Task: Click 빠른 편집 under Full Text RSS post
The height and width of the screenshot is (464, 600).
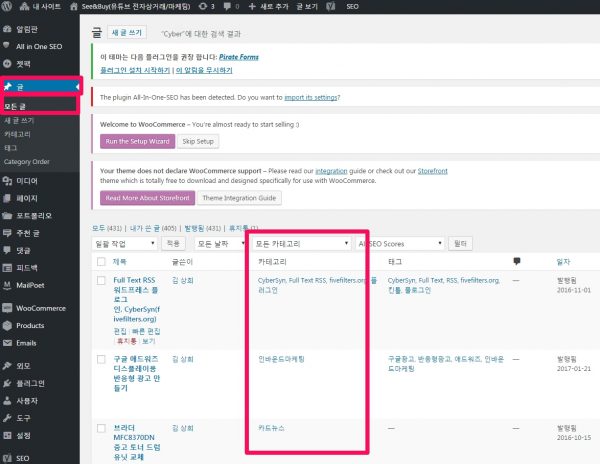Action: click(x=146, y=331)
